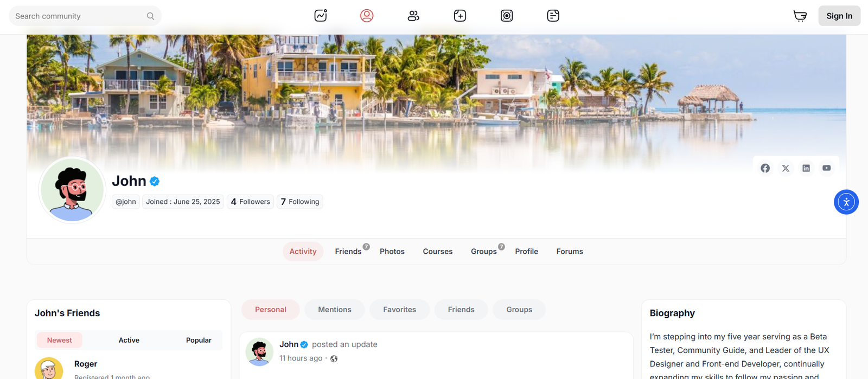View the 4 Followers list
Image resolution: width=868 pixels, height=379 pixels.
click(250, 202)
